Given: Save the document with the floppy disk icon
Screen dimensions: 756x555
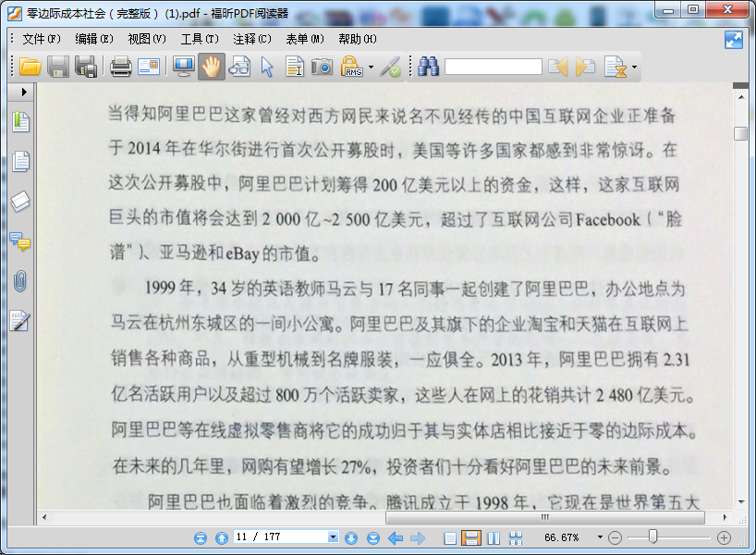Looking at the screenshot, I should 58,67.
